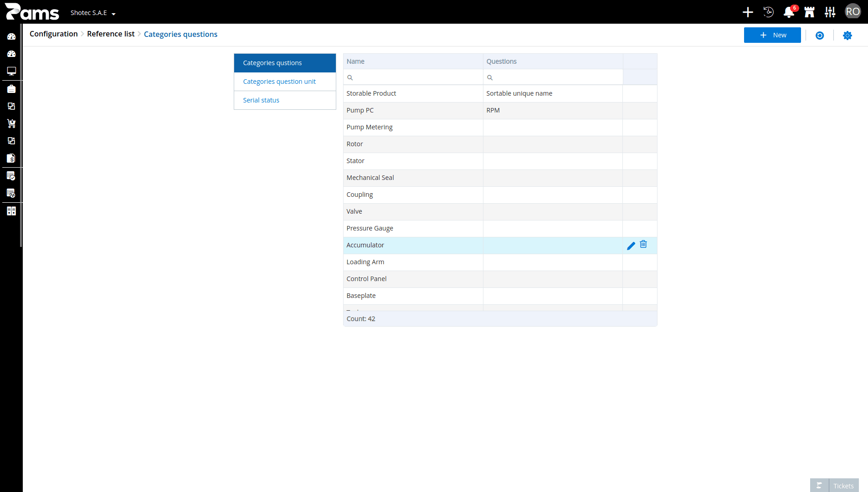This screenshot has height=492, width=868.
Task: Open the settings gear icon
Action: [847, 36]
